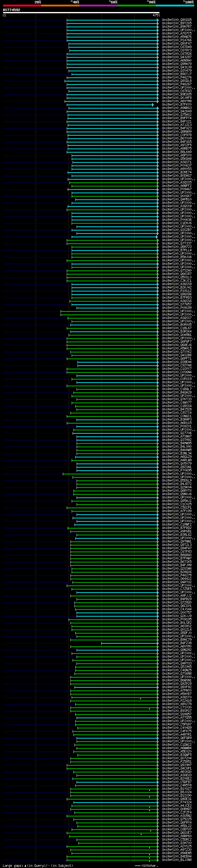The image size is (197, 868).
Task: Select the UniRef100_C6TD49 label
Action: coord(177,47)
